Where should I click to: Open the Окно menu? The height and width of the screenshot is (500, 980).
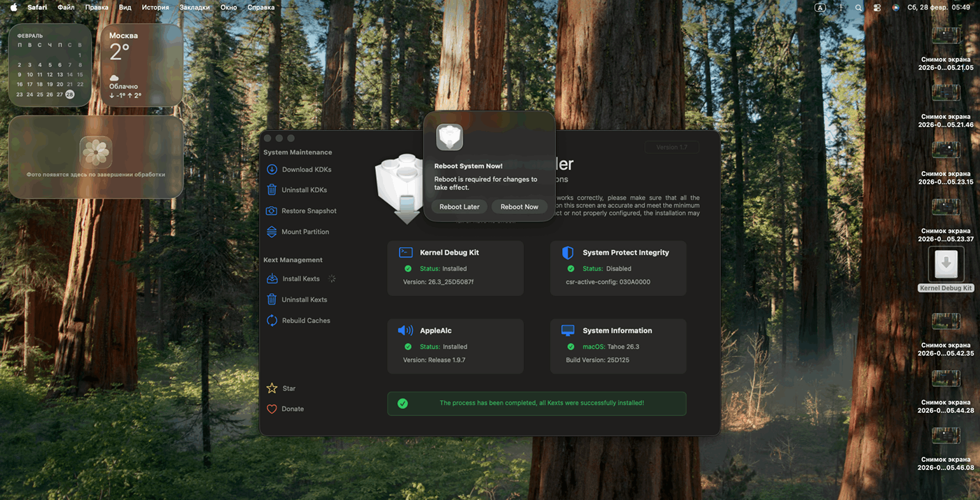tap(228, 8)
